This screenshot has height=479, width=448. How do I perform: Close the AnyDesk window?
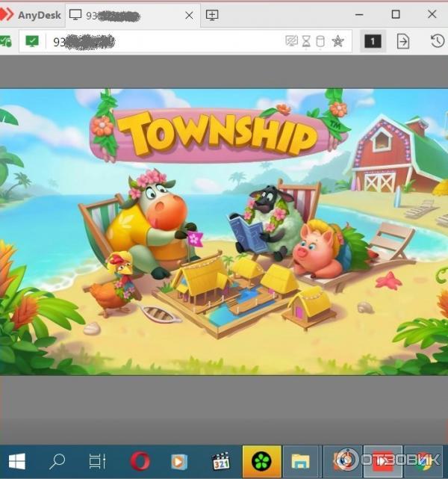click(432, 14)
